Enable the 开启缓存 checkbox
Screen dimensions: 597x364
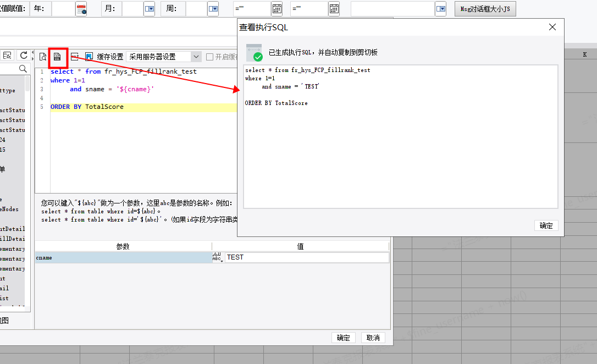click(x=209, y=57)
